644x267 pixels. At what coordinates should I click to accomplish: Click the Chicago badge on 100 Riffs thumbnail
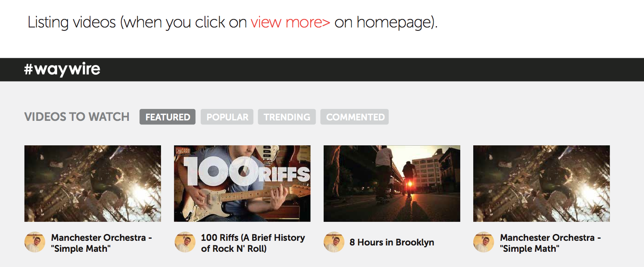[183, 151]
